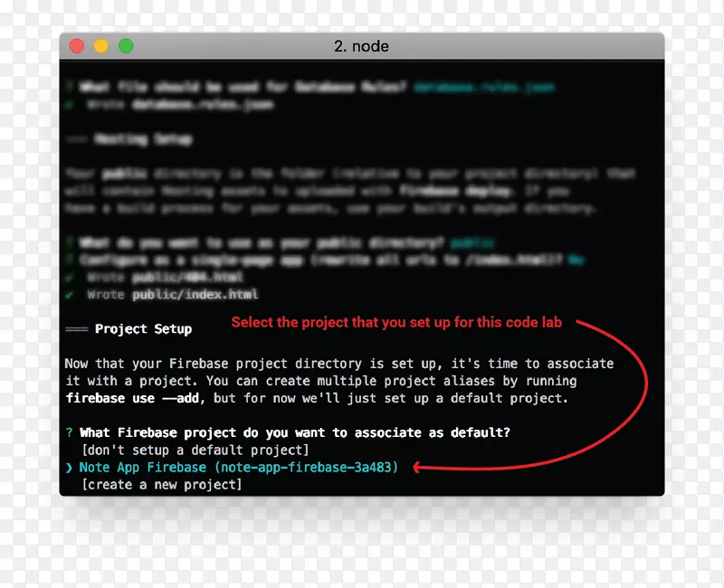Close the node terminal window
Screen dimensions: 724x588
77,46
